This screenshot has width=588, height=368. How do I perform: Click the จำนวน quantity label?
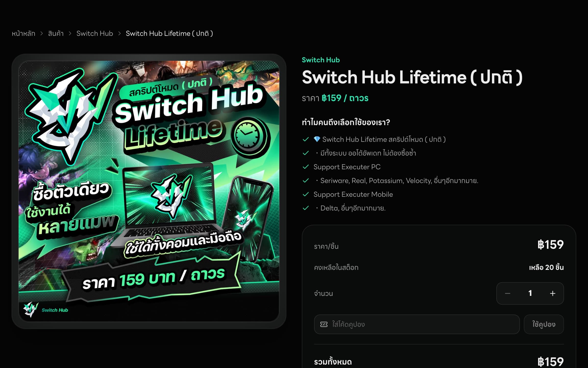click(323, 293)
